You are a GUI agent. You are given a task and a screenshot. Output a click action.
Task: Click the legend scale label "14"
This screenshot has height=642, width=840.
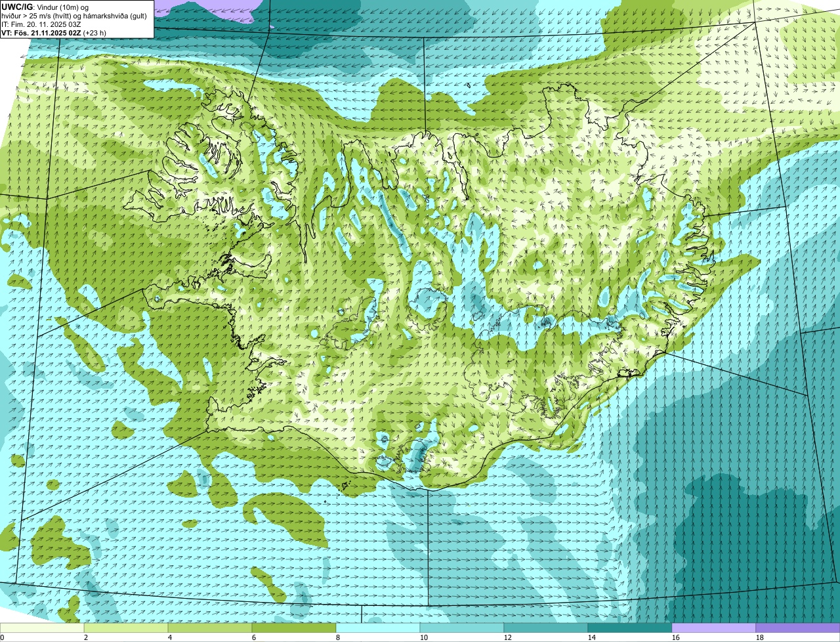point(592,637)
